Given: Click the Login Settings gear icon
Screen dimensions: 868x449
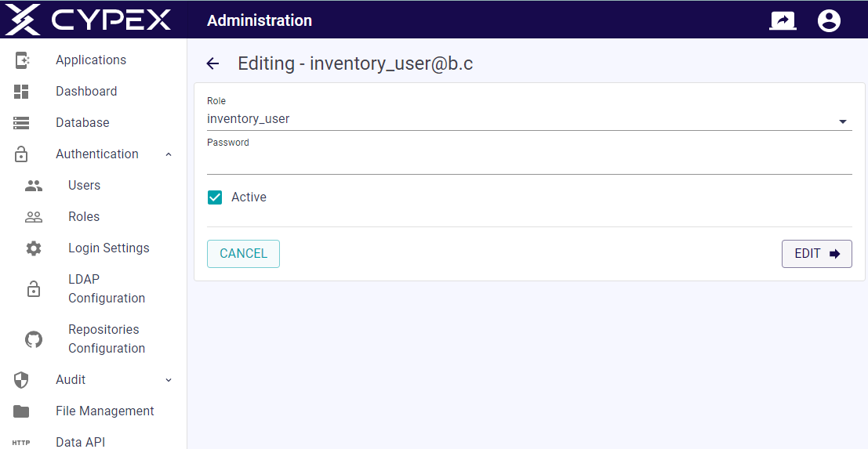Looking at the screenshot, I should point(34,248).
